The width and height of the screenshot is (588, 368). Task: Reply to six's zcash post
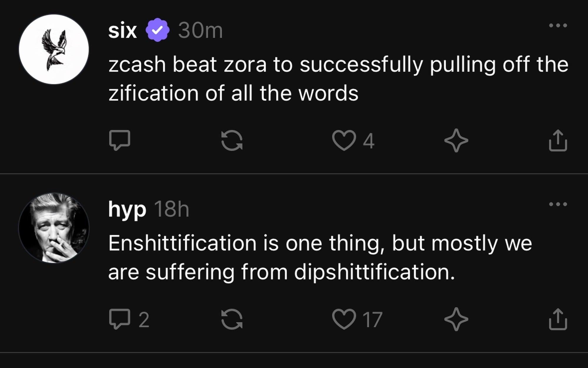[120, 140]
